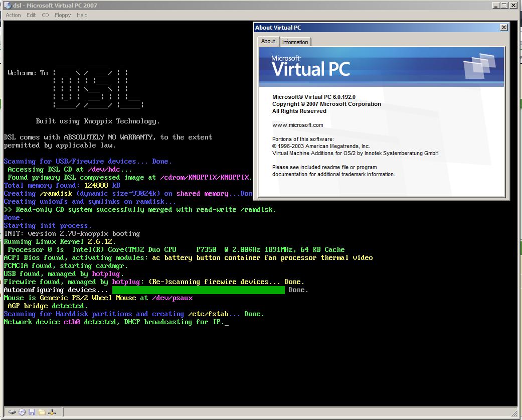Open the CD menu
522x420 pixels.
coord(45,15)
